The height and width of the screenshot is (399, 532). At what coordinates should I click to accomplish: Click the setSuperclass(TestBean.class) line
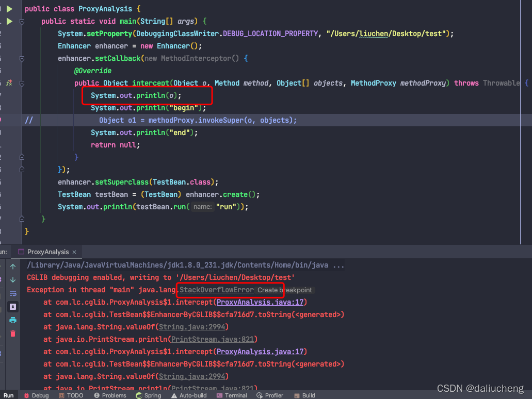pyautogui.click(x=138, y=182)
